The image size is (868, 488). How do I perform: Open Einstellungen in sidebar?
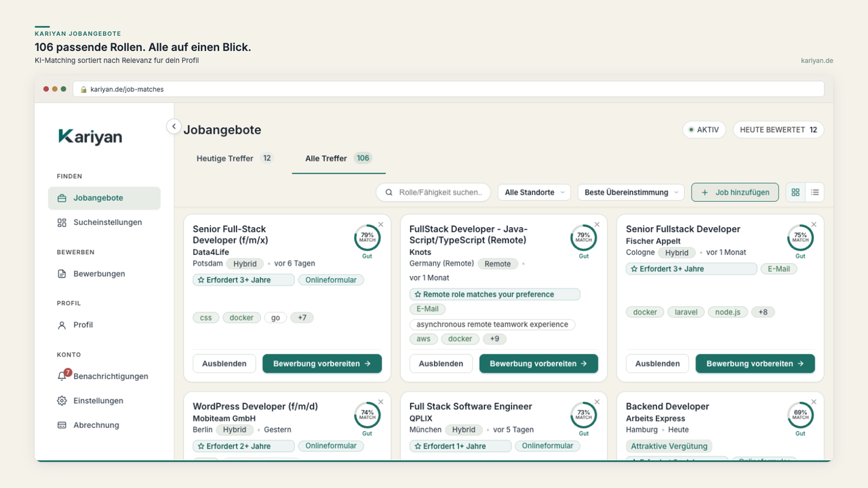(x=104, y=401)
